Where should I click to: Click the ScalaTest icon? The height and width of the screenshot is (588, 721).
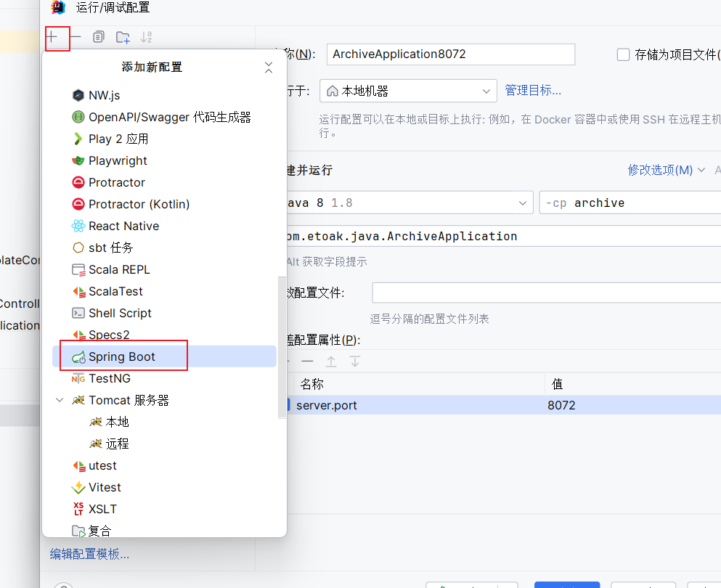pos(78,292)
